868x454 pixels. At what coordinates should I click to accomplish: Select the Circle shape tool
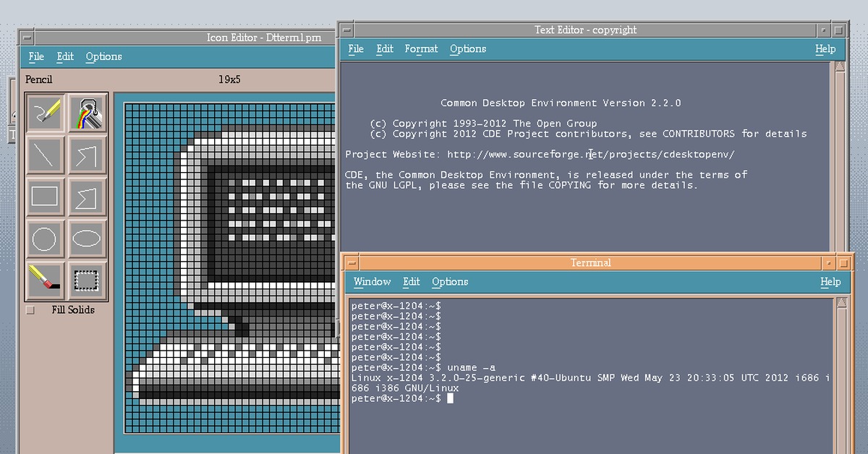(45, 238)
